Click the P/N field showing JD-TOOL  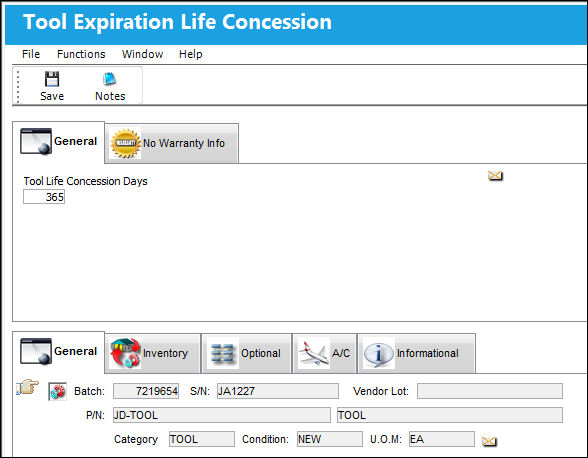click(x=222, y=415)
